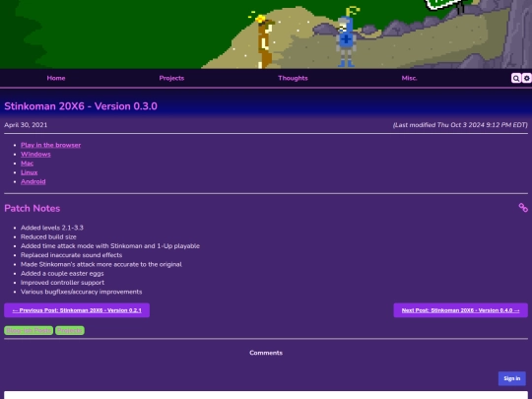Viewport: 532px width, 399px height.
Task: Click the 'Added a couple easter eggs' note
Action: pos(62,274)
